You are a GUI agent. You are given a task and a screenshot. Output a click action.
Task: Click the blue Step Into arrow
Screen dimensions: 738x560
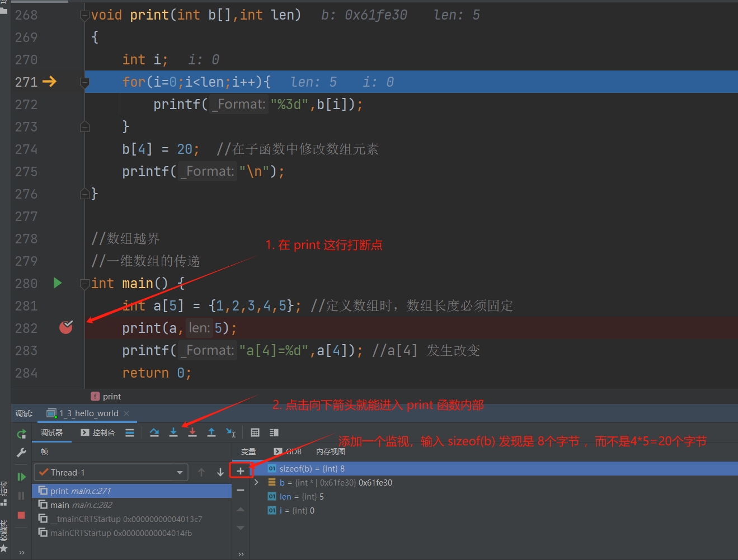click(x=173, y=432)
